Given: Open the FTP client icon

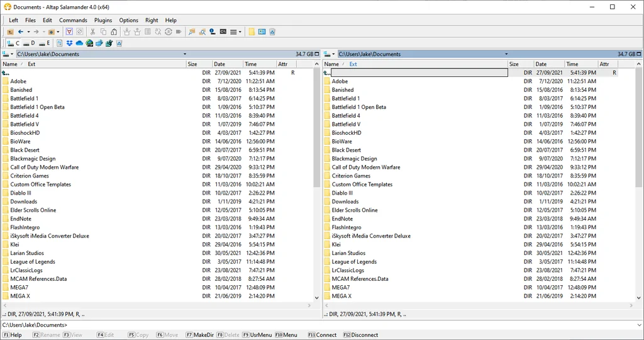Looking at the screenshot, I should click(x=89, y=43).
